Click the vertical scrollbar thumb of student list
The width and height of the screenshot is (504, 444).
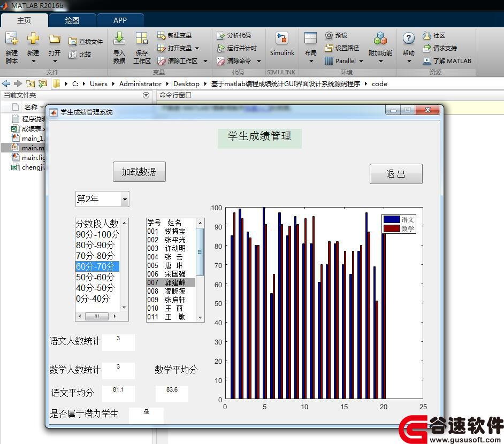(x=200, y=252)
